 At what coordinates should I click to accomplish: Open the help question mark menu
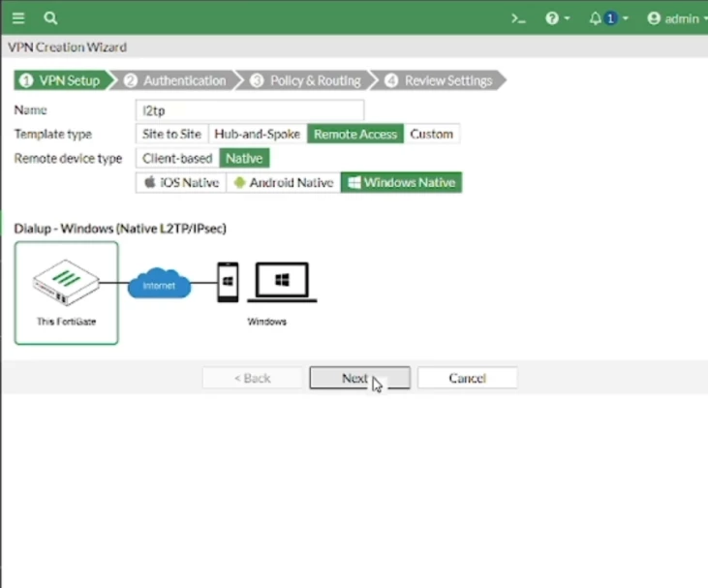point(557,18)
